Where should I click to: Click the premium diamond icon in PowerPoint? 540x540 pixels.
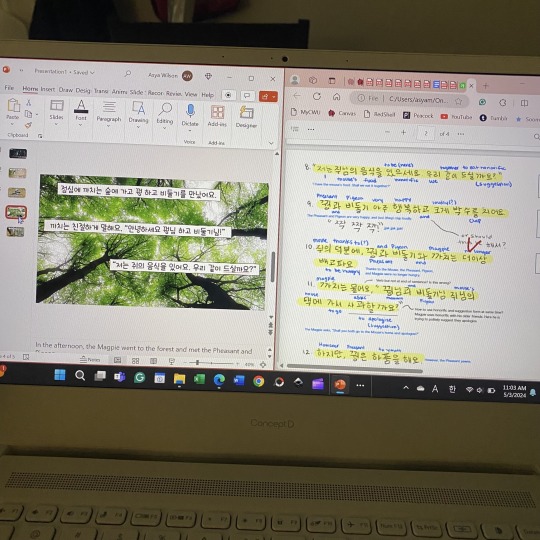click(x=208, y=76)
